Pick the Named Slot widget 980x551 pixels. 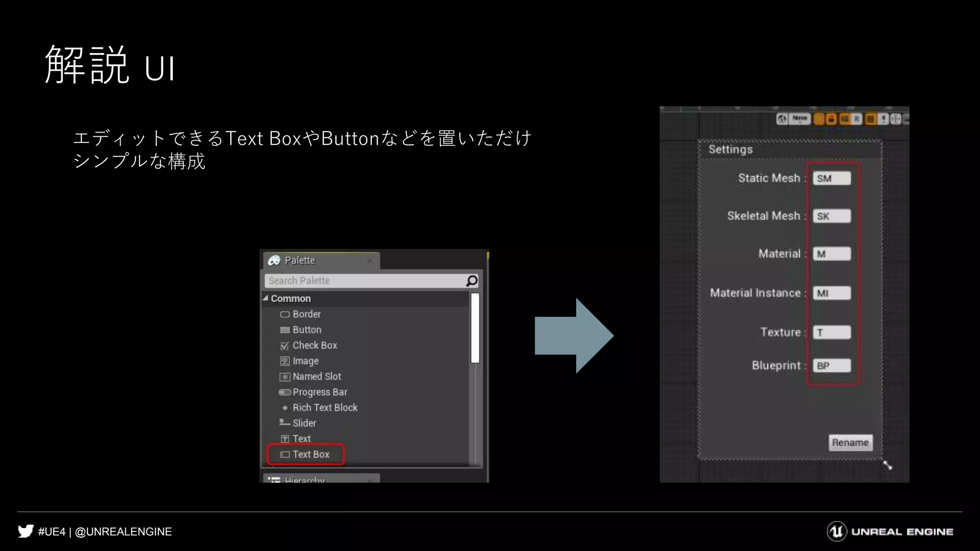[x=311, y=376]
